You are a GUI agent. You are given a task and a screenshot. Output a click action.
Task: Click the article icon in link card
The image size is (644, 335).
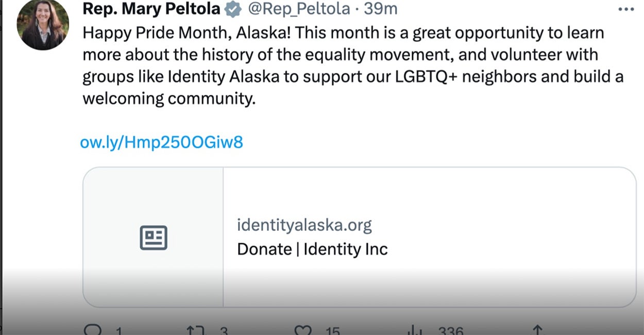click(x=154, y=238)
